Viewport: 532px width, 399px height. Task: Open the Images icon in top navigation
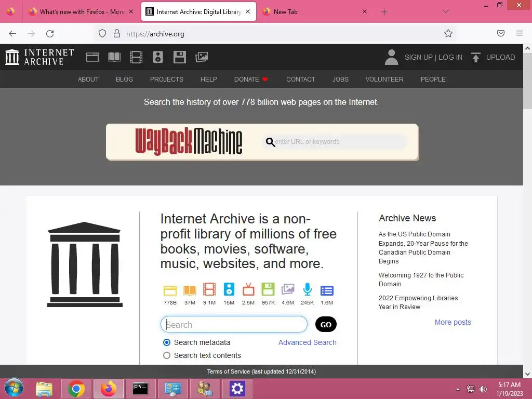pos(202,57)
